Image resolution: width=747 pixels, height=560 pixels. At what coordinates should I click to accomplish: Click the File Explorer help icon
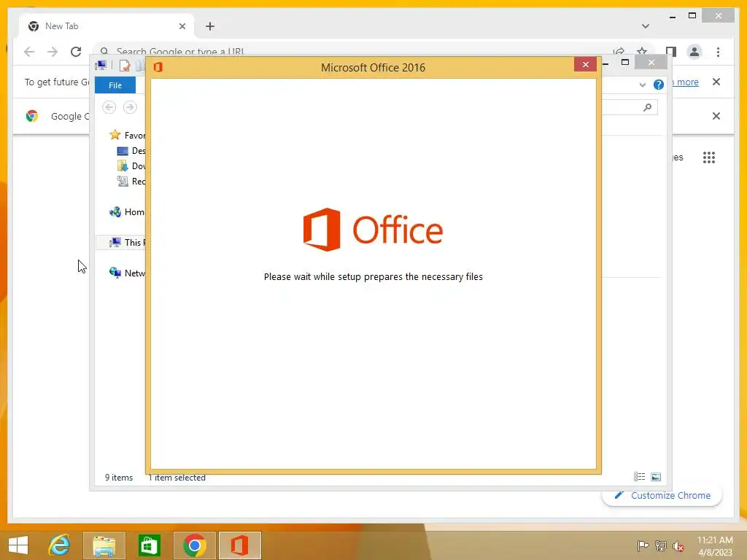pyautogui.click(x=659, y=85)
